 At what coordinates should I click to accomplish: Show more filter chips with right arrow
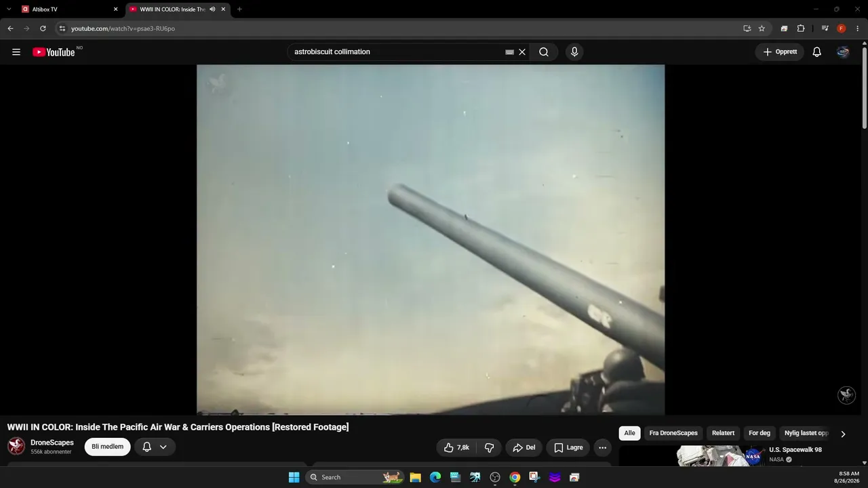843,434
